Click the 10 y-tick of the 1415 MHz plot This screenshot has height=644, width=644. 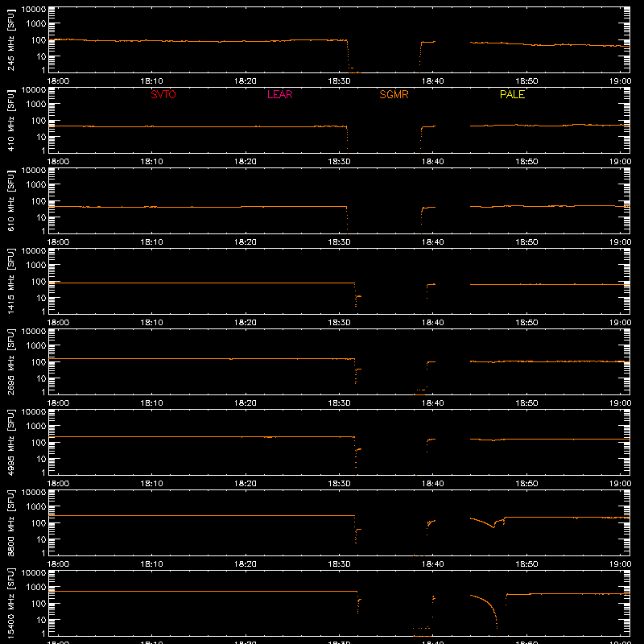click(41, 298)
